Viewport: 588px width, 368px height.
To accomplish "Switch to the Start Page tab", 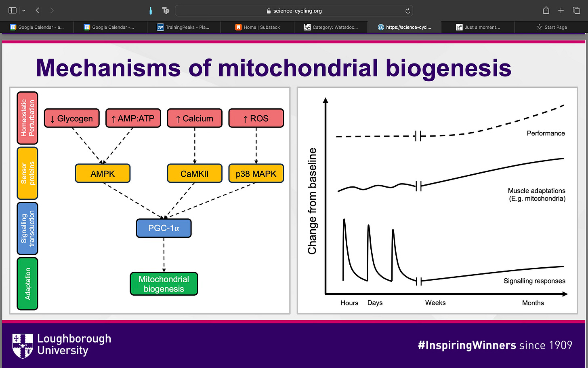I will tap(552, 27).
